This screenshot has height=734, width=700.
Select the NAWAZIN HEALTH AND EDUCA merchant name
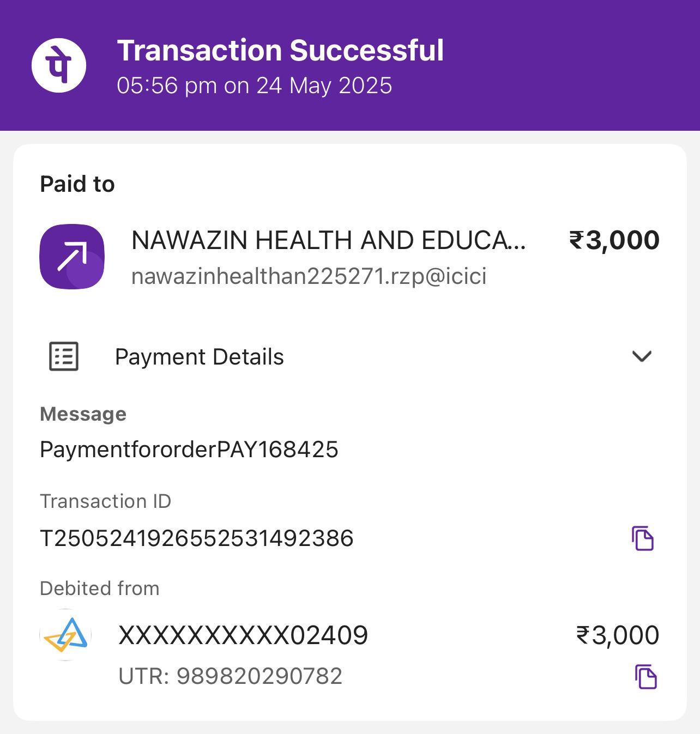click(x=328, y=240)
